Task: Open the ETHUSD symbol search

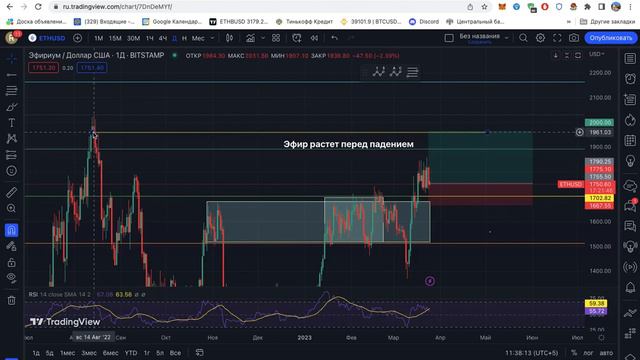Action: pos(47,38)
